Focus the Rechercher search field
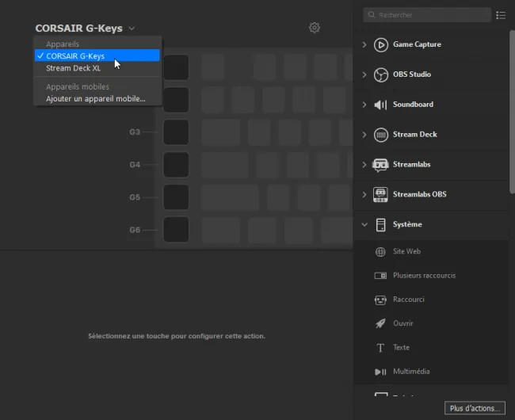The height and width of the screenshot is (420, 515). (427, 15)
